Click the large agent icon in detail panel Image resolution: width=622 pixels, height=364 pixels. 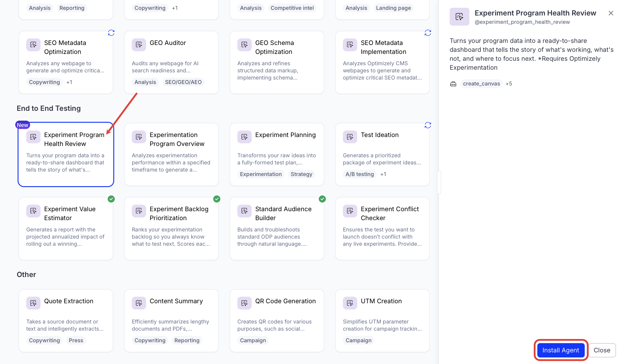(x=459, y=17)
